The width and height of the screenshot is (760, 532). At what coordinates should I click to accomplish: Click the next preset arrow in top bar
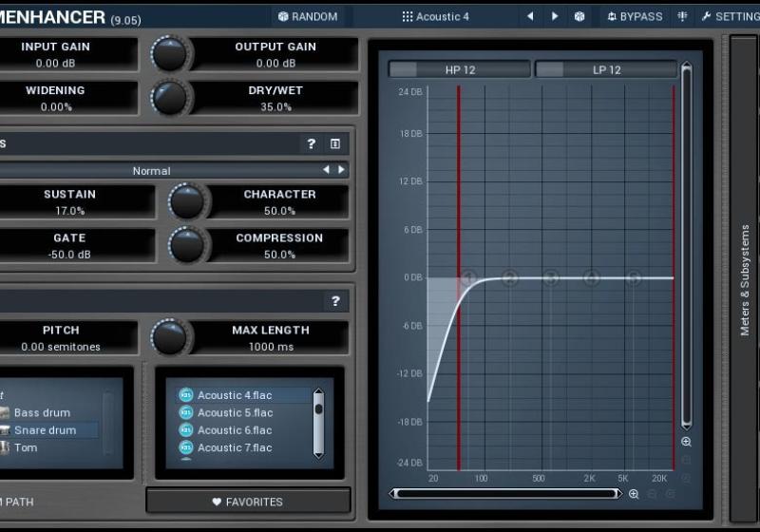(555, 16)
